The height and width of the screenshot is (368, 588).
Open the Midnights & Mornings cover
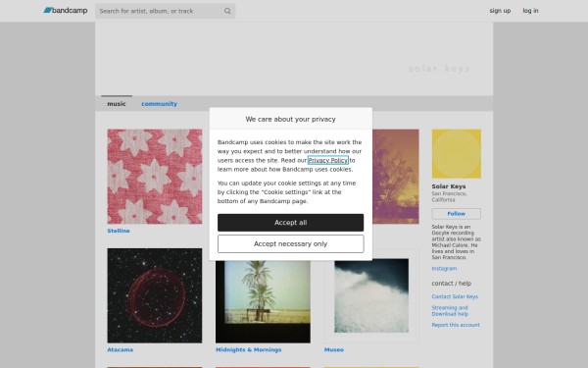click(x=263, y=301)
